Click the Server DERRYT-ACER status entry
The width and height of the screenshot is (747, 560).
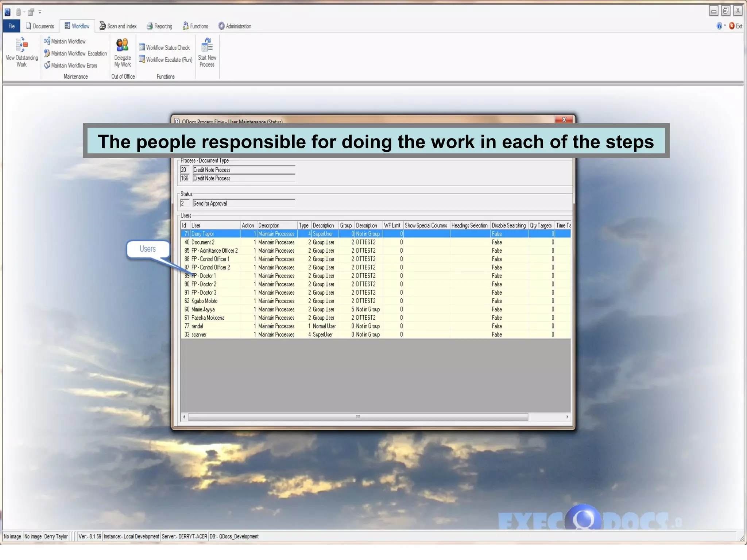[185, 537]
